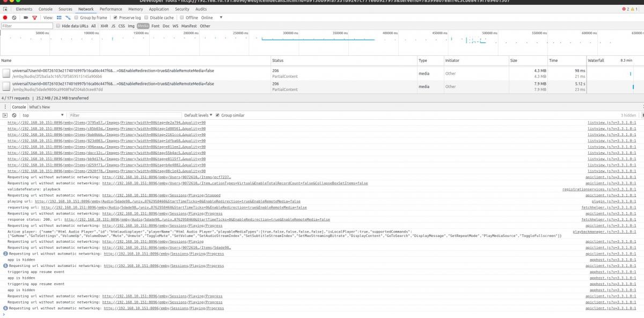644x318 pixels.
Task: Sort requests by Status column
Action: [x=343, y=61]
